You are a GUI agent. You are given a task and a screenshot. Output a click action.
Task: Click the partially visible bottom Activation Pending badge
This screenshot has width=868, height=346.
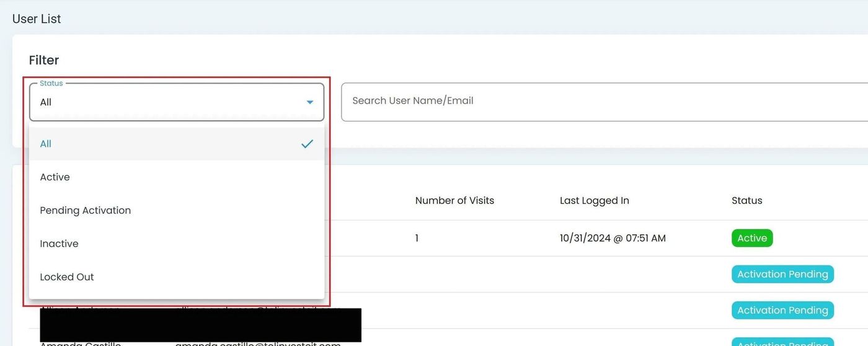(782, 342)
